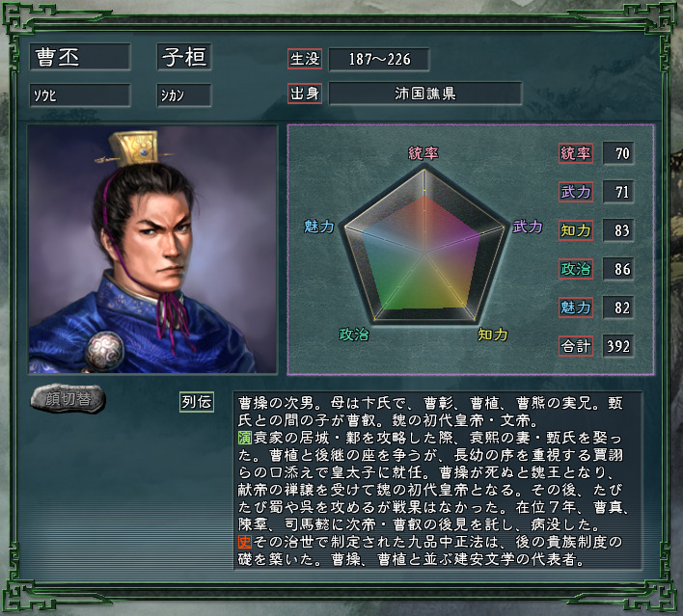Select the orange 史 marker icon
The image size is (683, 616).
[x=245, y=542]
